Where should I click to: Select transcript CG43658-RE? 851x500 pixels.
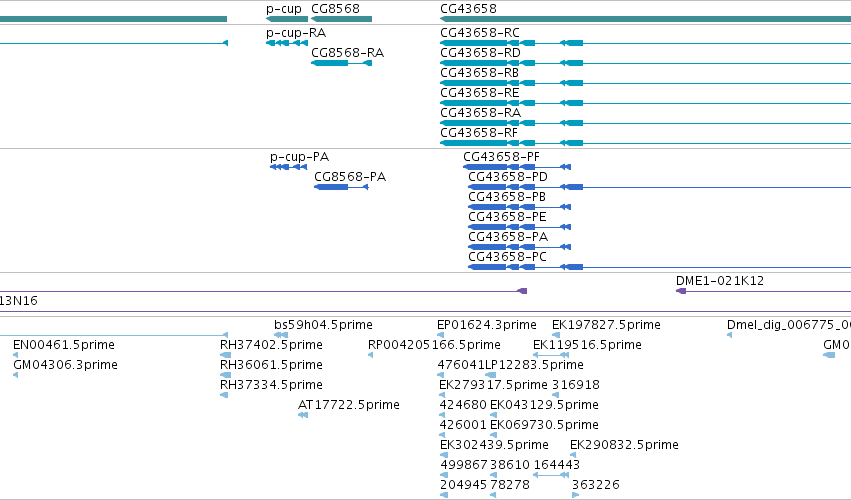[x=479, y=93]
